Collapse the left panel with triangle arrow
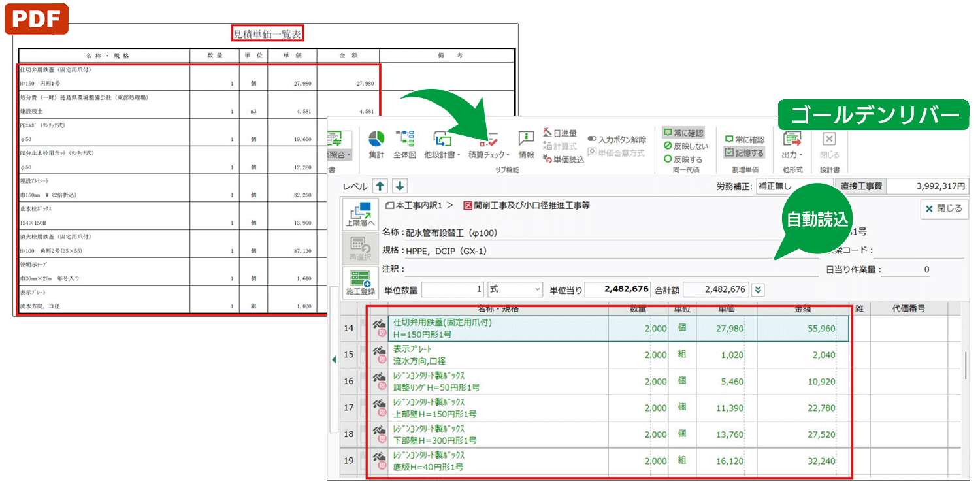The height and width of the screenshot is (490, 980). pos(334,359)
